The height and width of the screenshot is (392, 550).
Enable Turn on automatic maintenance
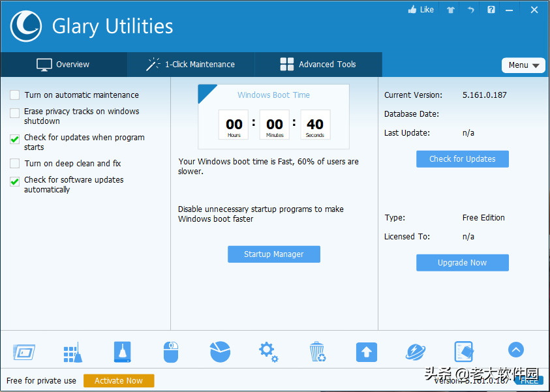point(14,95)
